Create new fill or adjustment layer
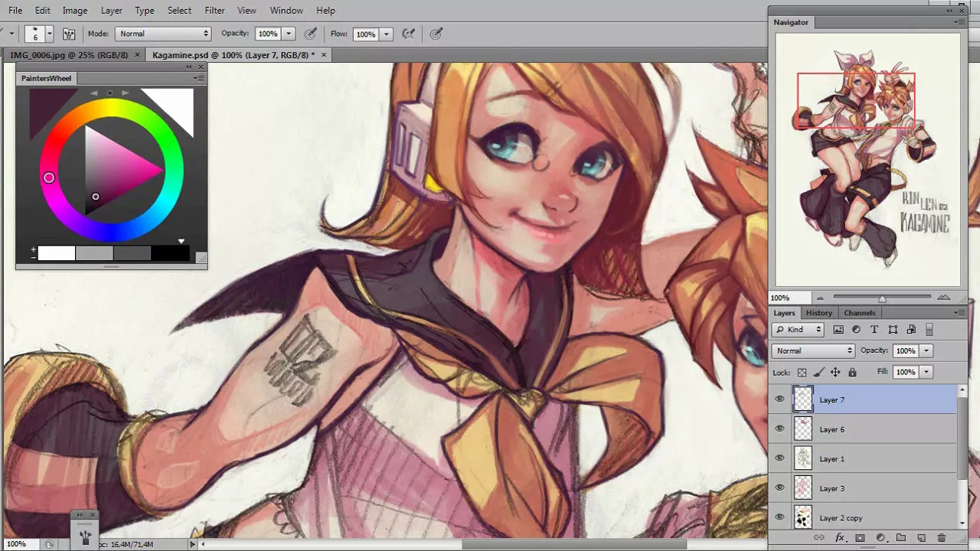Screen dimensions: 980x551 (x=880, y=538)
